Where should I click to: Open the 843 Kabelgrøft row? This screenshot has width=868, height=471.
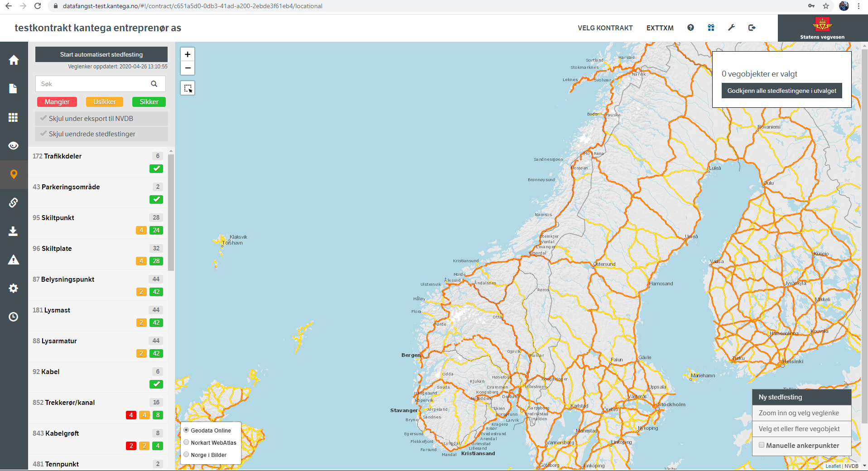98,439
